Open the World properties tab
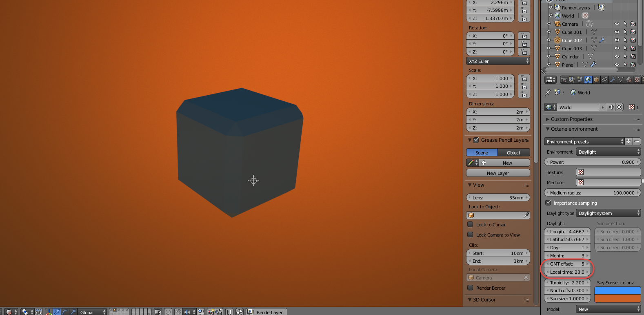Image resolution: width=644 pixels, height=315 pixels. (x=588, y=80)
